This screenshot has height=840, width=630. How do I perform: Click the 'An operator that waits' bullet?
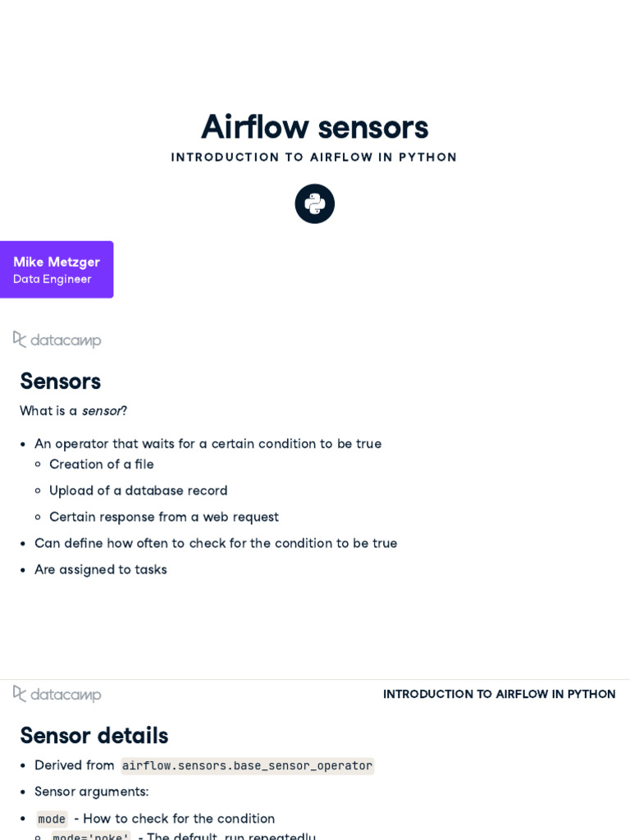pyautogui.click(x=208, y=444)
